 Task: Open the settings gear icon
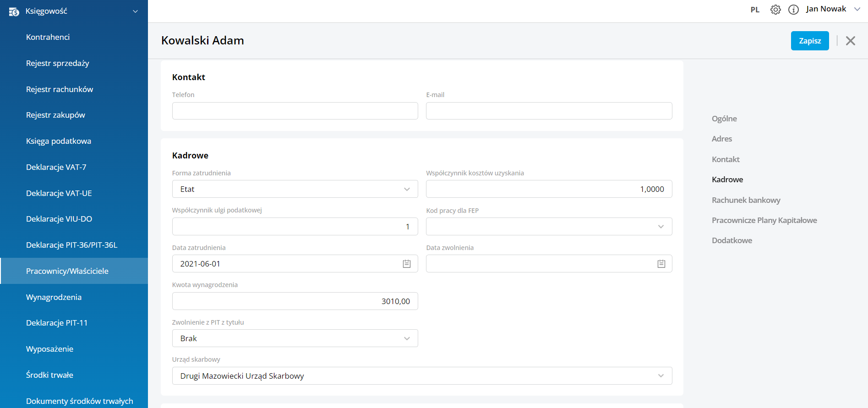pyautogui.click(x=775, y=10)
